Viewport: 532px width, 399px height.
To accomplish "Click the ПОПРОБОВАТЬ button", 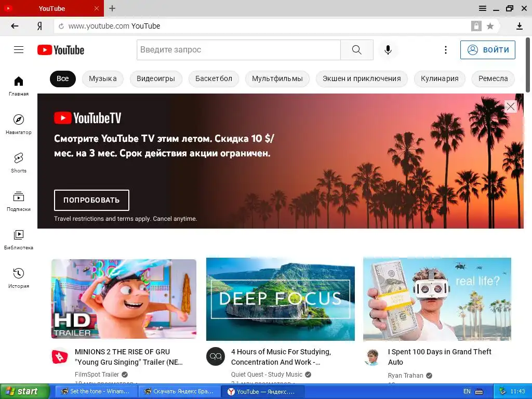I will pos(91,200).
